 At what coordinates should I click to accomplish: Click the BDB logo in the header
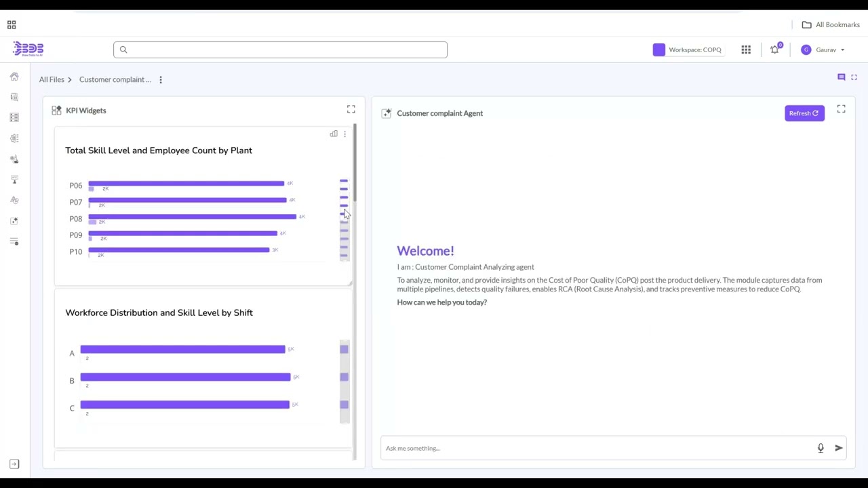click(x=28, y=49)
